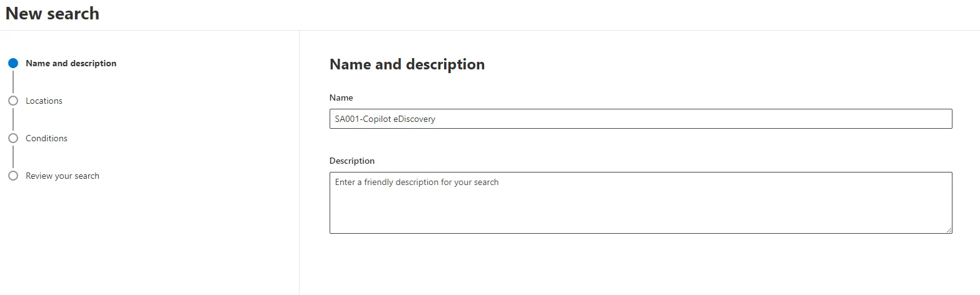Open the Review your search step
Image resolution: width=980 pixels, height=295 pixels.
[x=62, y=176]
